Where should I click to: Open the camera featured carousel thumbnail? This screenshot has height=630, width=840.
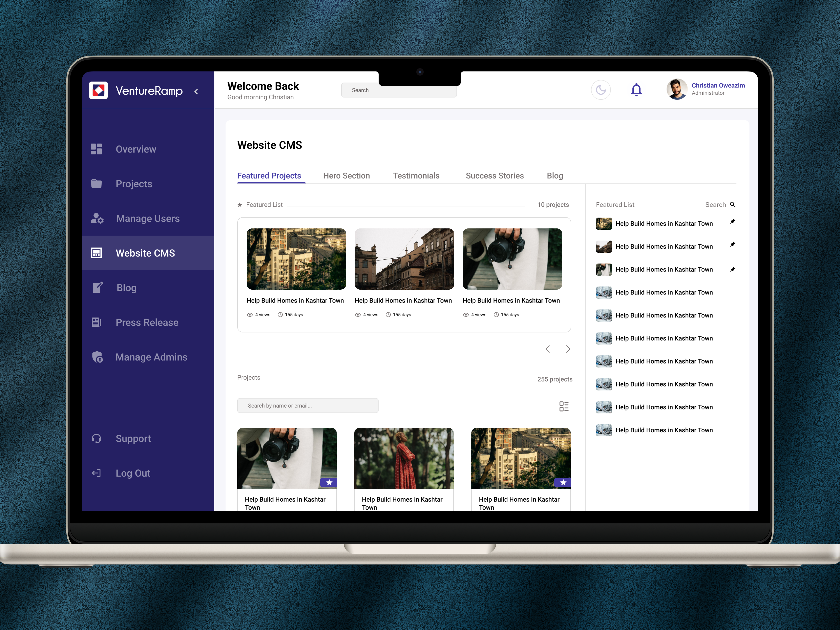click(x=512, y=259)
